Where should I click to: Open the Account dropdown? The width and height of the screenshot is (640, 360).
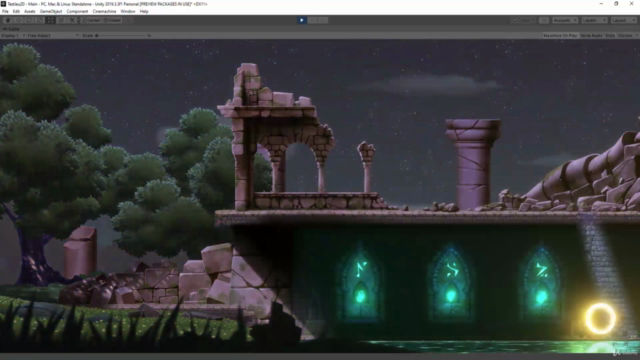pyautogui.click(x=565, y=20)
